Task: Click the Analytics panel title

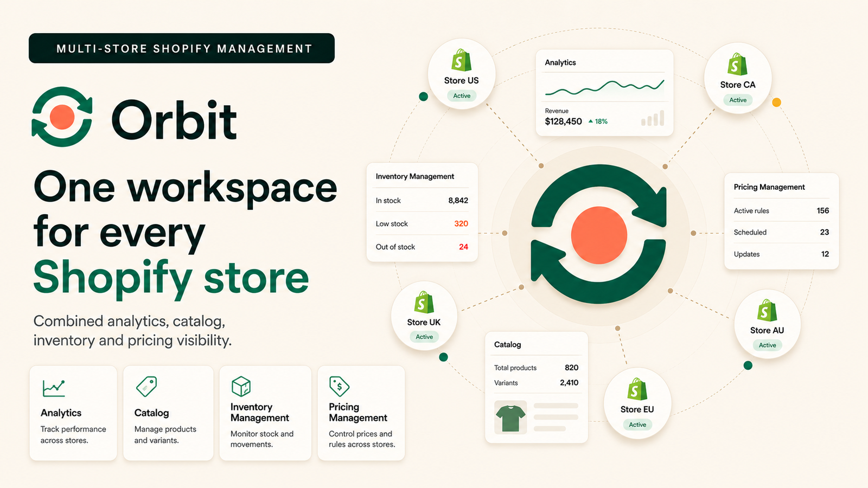Action: (560, 63)
